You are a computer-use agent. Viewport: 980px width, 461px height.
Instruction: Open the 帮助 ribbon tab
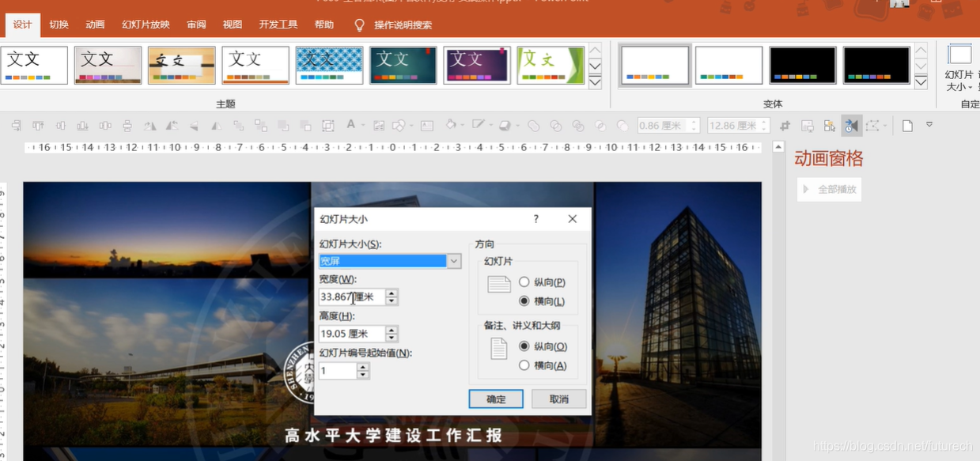click(x=324, y=25)
